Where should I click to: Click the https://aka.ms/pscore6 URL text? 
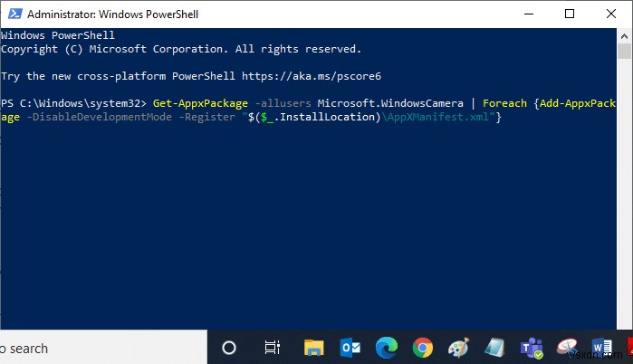(312, 76)
